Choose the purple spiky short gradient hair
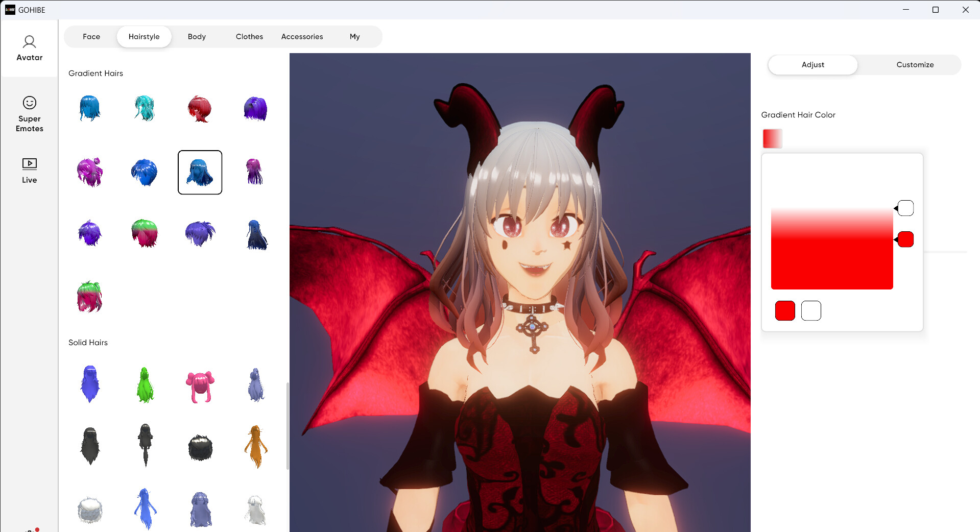The image size is (980, 532). pos(90,233)
